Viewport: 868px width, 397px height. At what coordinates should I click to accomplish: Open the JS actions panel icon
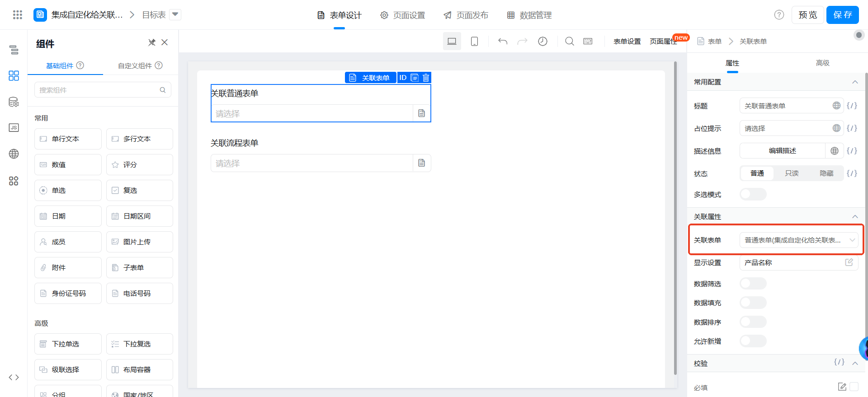coord(14,127)
